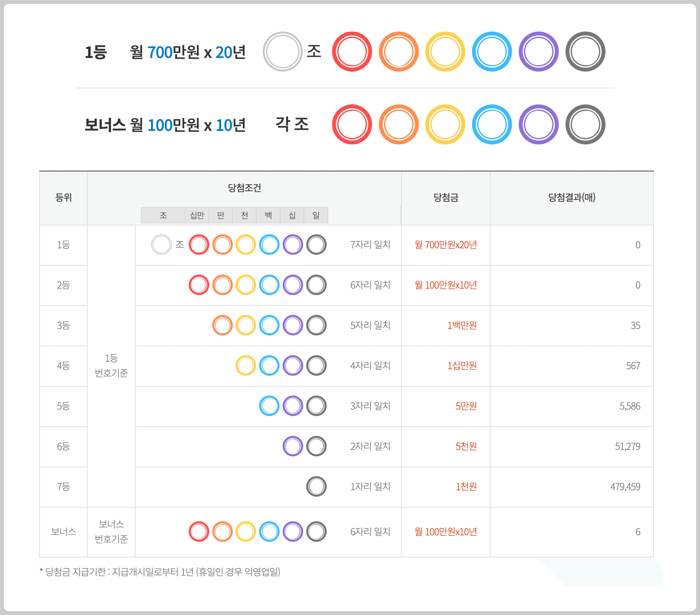Click the blue ball in the 5등 table row
Viewport: 700px width, 615px height.
tap(269, 406)
